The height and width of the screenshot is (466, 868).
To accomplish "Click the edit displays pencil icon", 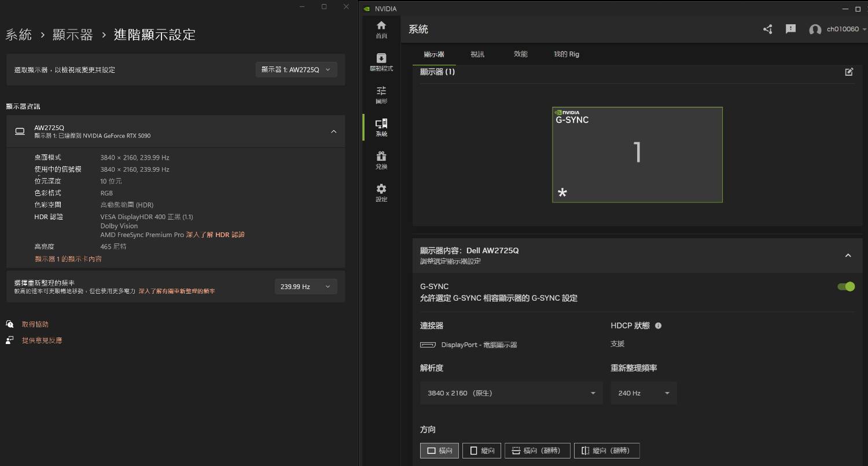I will coord(849,72).
